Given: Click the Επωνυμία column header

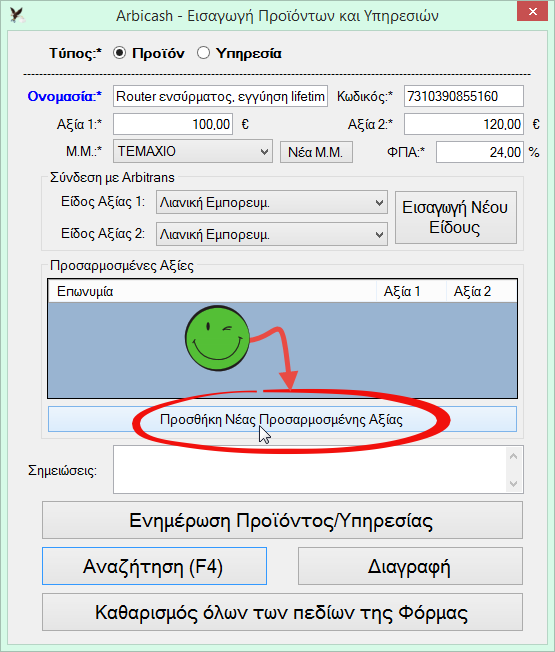Looking at the screenshot, I should tap(212, 291).
